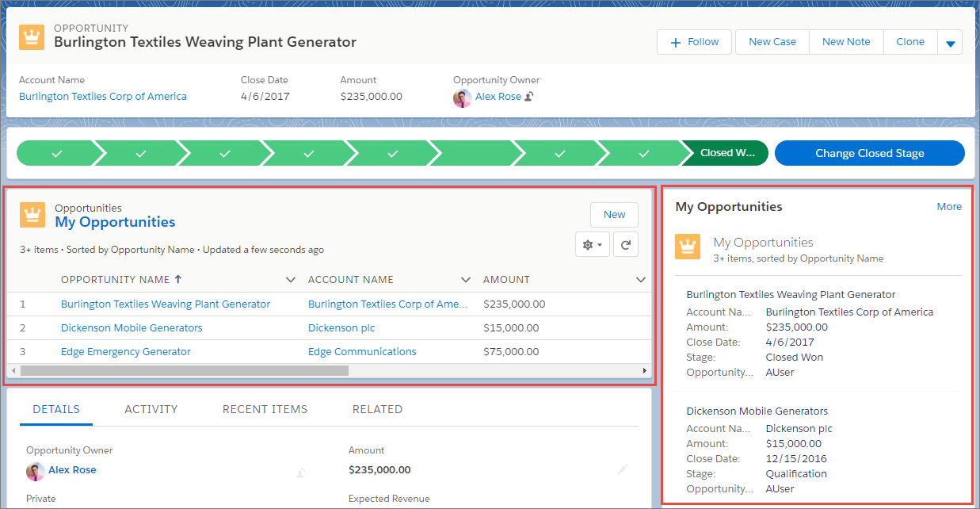Click the refresh icon in My Opportunities list

[625, 245]
